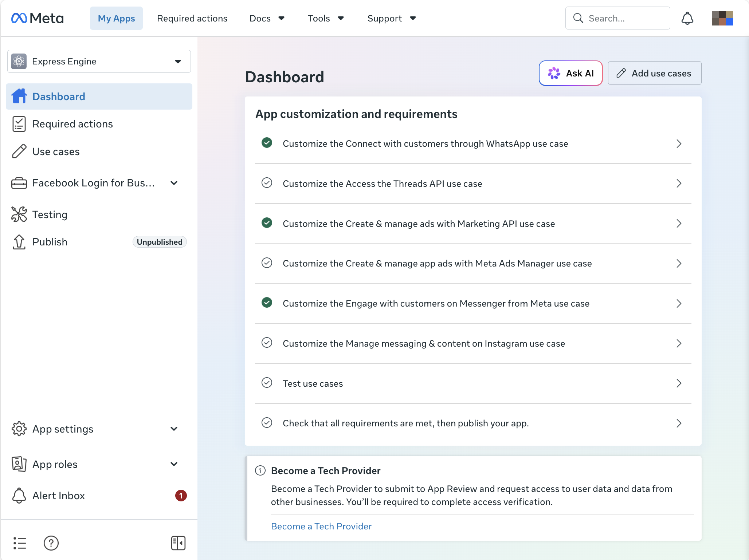Click the check circle for Messenger use case
The width and height of the screenshot is (749, 560).
267,303
